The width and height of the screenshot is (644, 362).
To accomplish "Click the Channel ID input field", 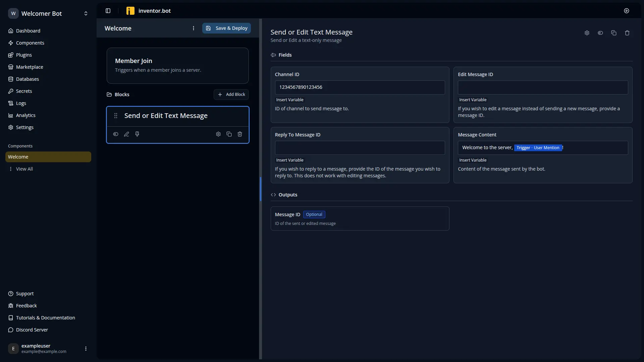I will pos(360,87).
